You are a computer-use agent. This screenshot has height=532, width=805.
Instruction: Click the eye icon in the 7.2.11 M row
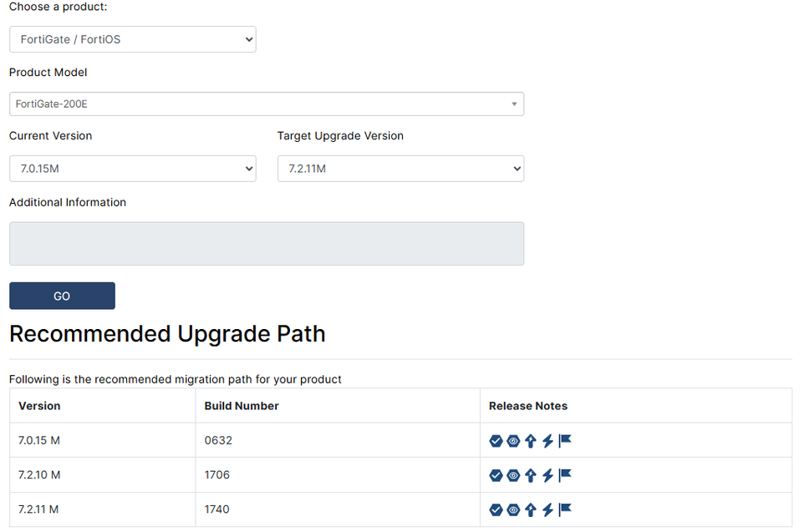click(x=513, y=509)
